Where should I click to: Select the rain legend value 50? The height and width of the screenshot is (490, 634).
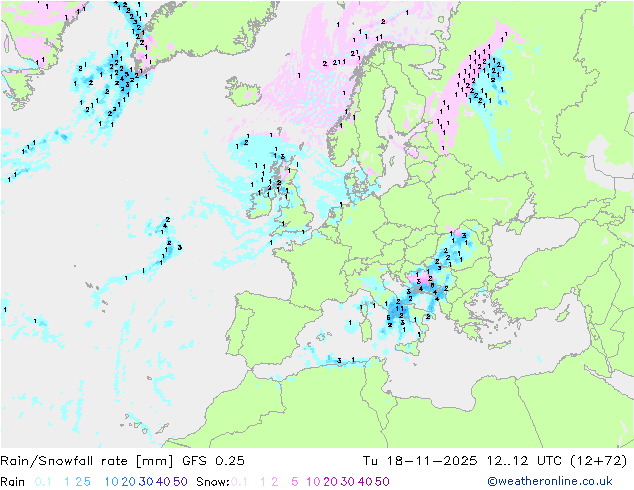(x=180, y=482)
